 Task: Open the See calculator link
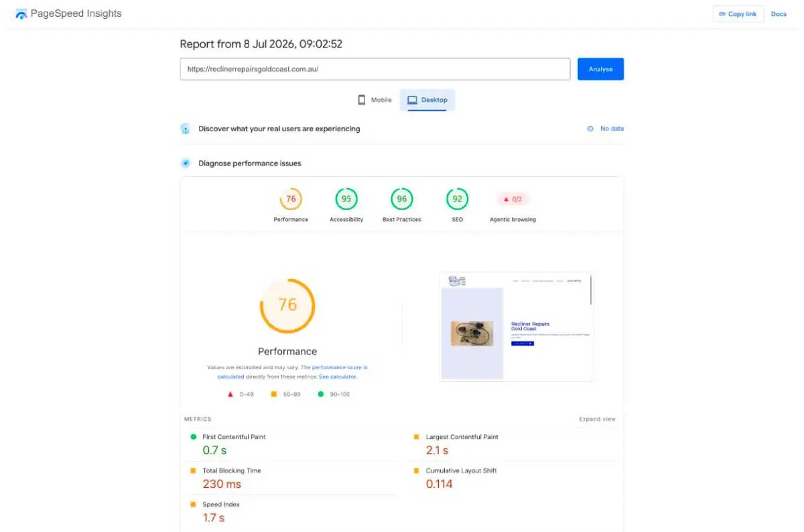(x=338, y=377)
